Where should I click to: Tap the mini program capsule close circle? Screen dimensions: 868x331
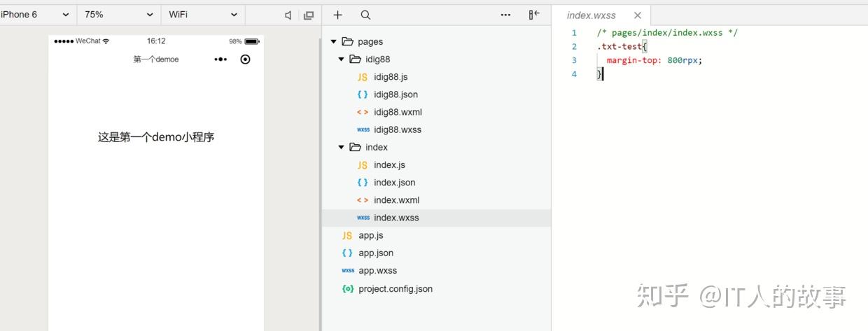tap(245, 59)
